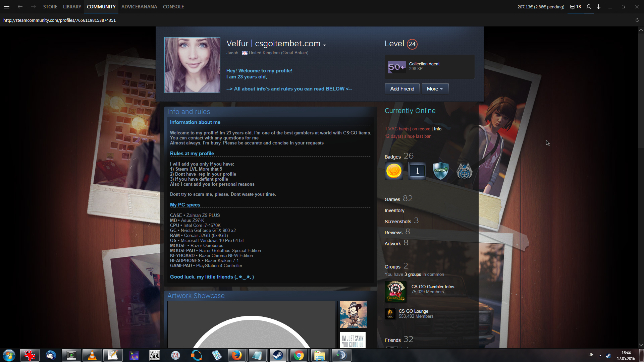
Task: Click the back navigation arrow
Action: click(x=20, y=7)
